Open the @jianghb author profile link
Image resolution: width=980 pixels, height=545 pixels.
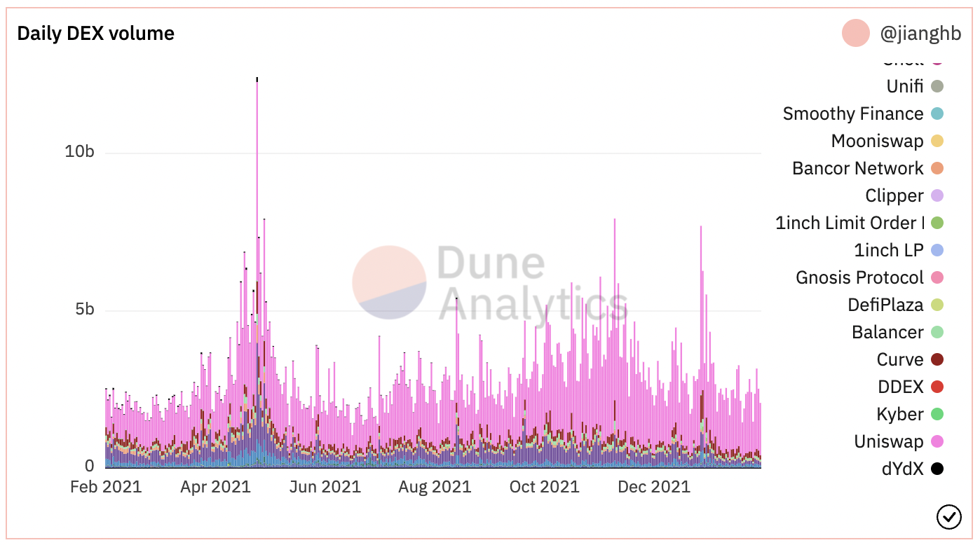pos(920,34)
